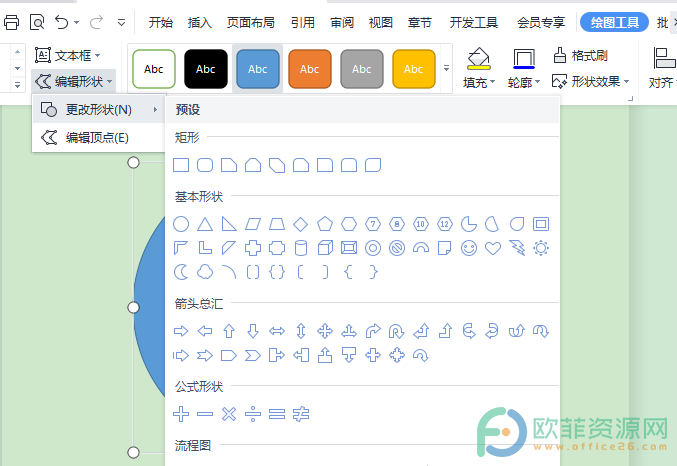Viewport: 677px width, 466px height.
Task: Apply the gray Abc shape style
Action: coord(362,69)
